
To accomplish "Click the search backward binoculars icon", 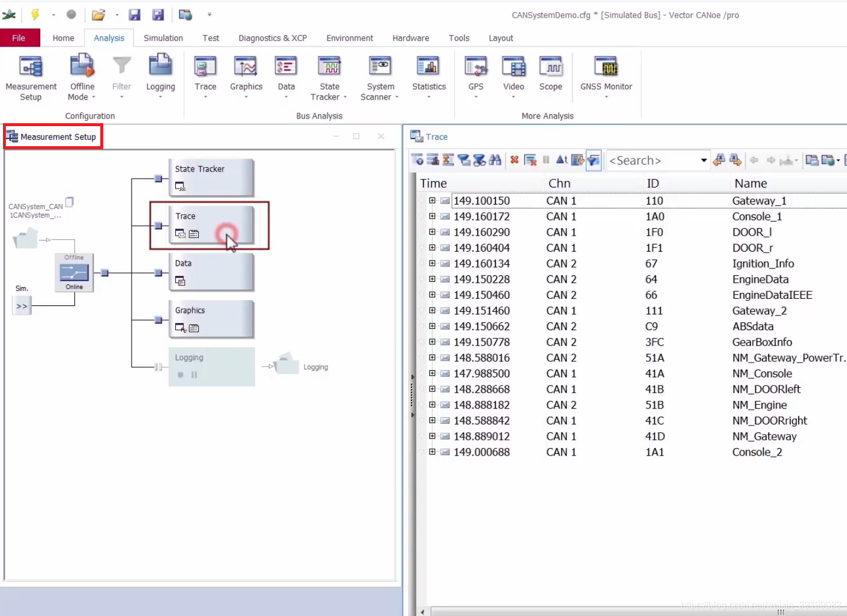I will [x=719, y=160].
